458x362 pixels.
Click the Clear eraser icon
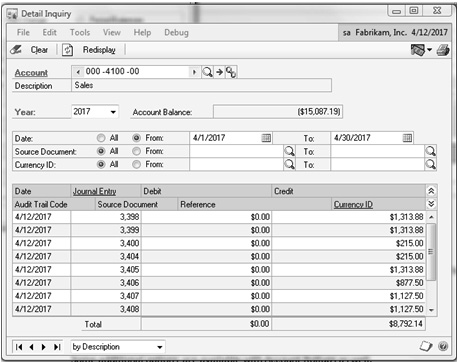16,50
